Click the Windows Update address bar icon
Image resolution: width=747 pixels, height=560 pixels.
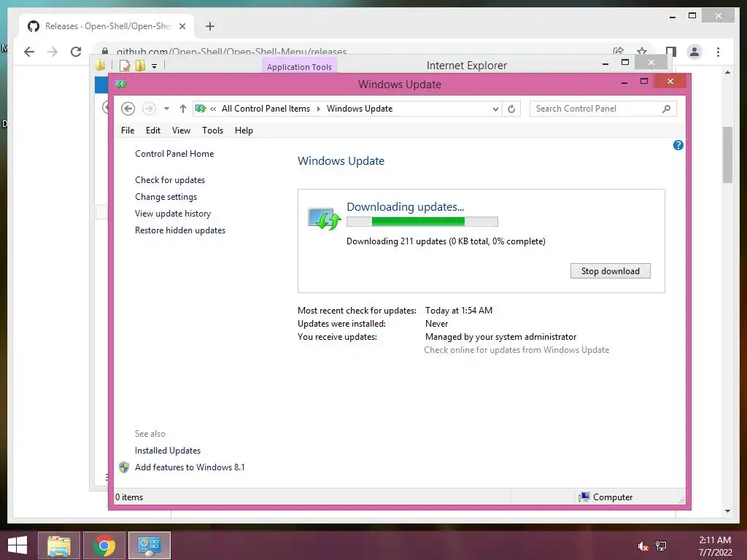point(201,109)
